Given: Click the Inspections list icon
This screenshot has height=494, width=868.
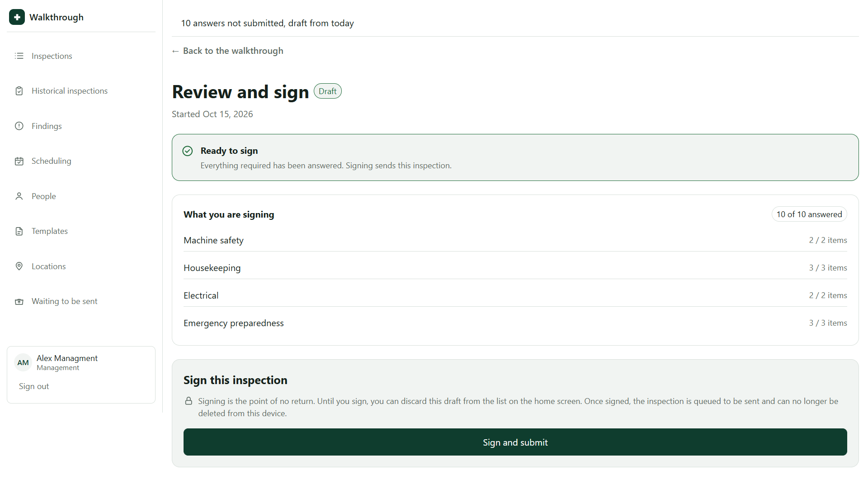Looking at the screenshot, I should click(19, 56).
